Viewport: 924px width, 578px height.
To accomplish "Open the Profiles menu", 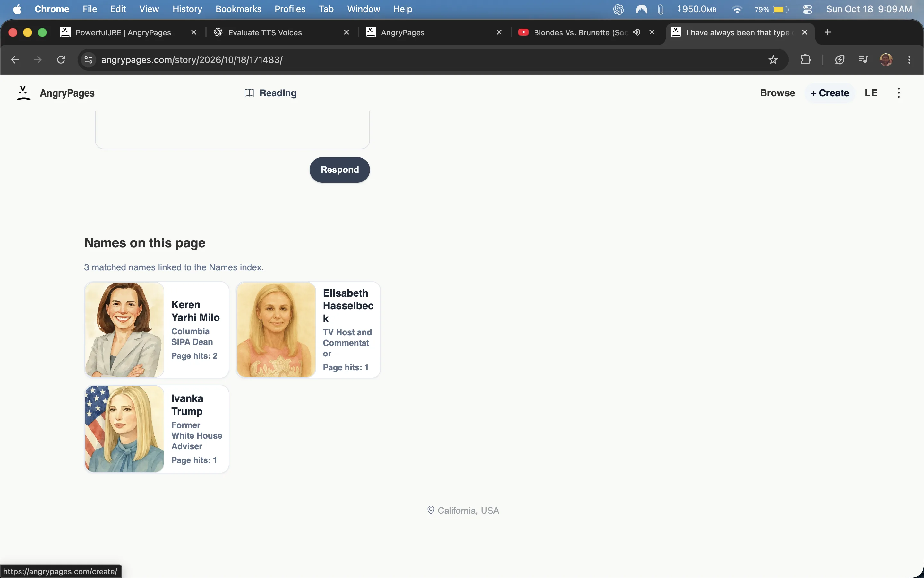I will tap(290, 9).
